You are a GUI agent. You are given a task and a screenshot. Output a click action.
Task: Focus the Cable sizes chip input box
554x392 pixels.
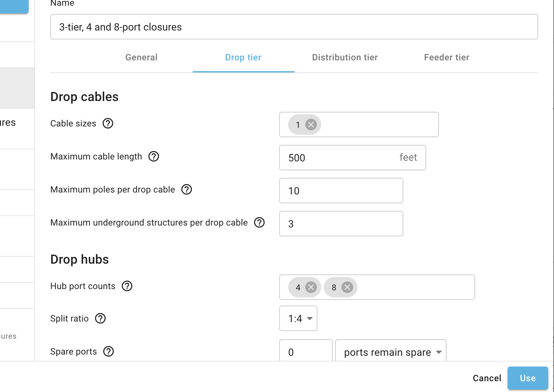[359, 124]
